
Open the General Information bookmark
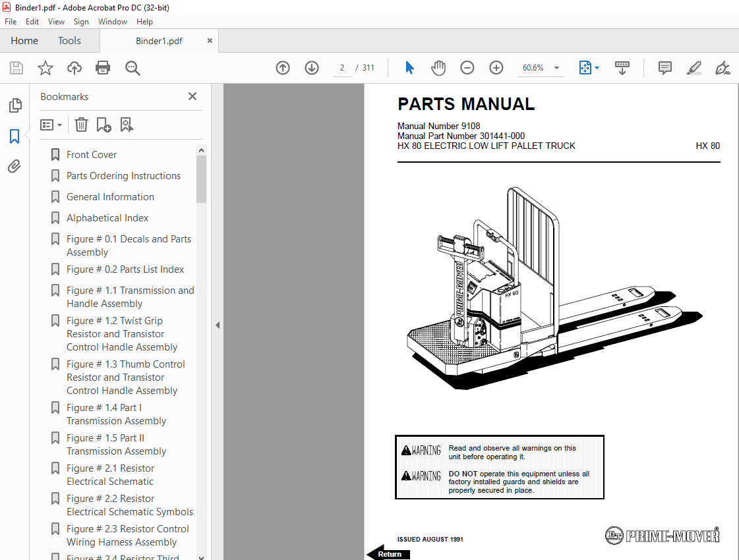coord(110,197)
